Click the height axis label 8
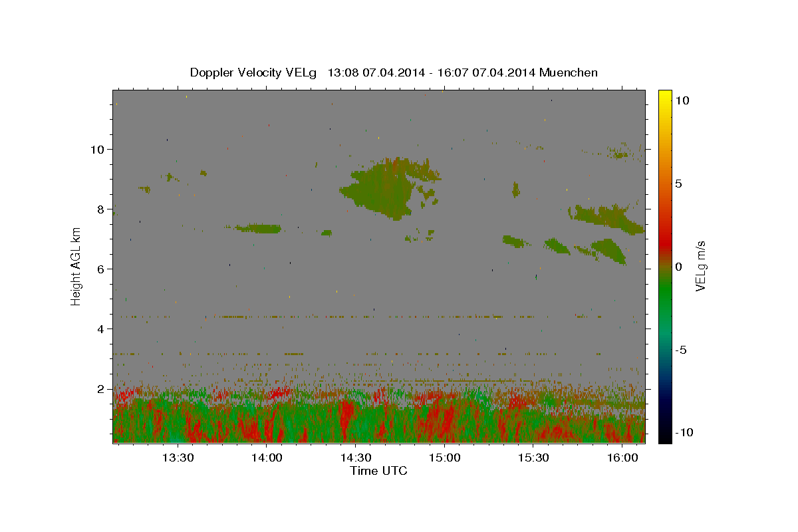The height and width of the screenshot is (532, 798). point(102,209)
